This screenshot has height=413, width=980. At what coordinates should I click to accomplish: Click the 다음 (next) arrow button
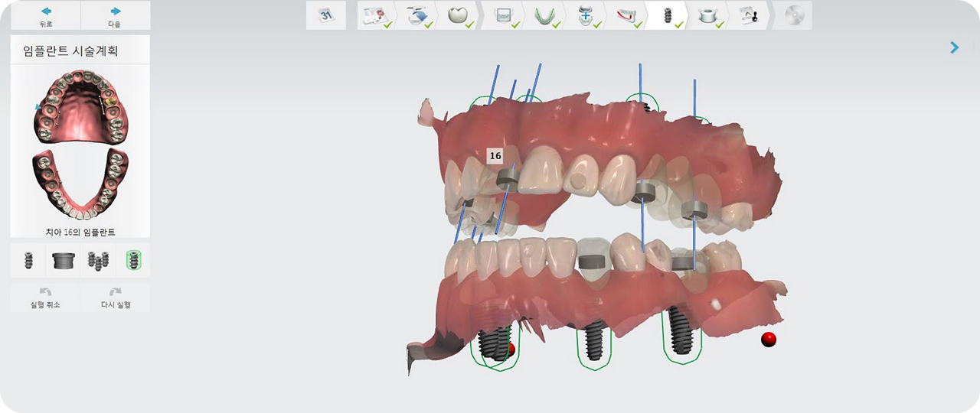click(x=116, y=15)
